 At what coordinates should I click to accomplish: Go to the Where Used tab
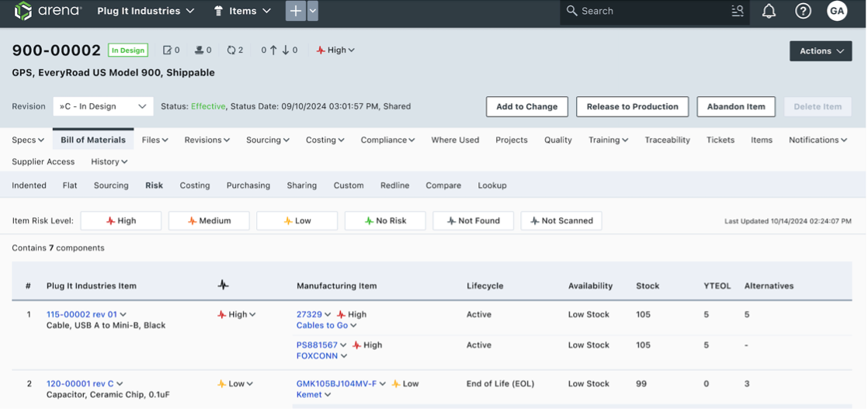coord(455,140)
